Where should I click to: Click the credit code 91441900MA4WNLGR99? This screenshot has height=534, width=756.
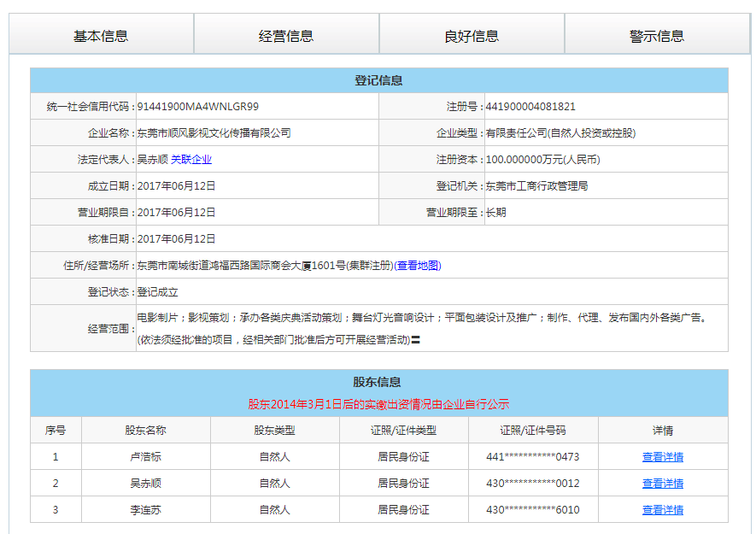point(197,107)
